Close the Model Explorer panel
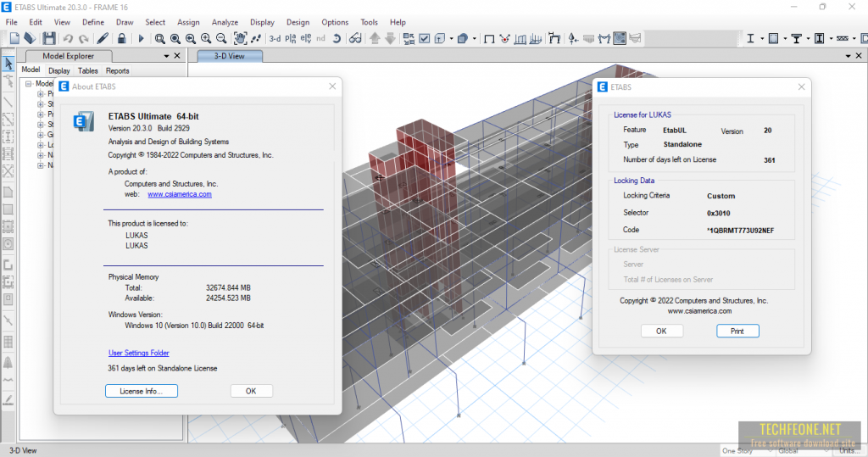The width and height of the screenshot is (868, 457). coord(177,56)
